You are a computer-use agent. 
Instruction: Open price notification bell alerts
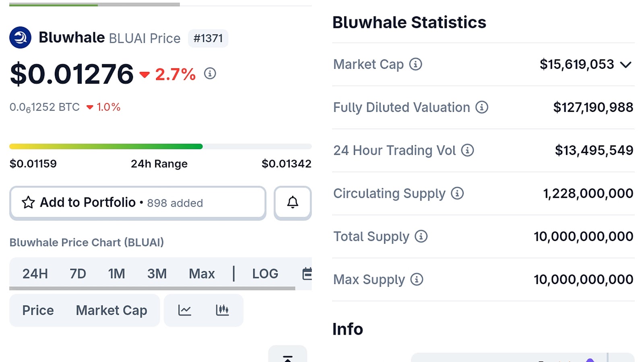click(293, 203)
